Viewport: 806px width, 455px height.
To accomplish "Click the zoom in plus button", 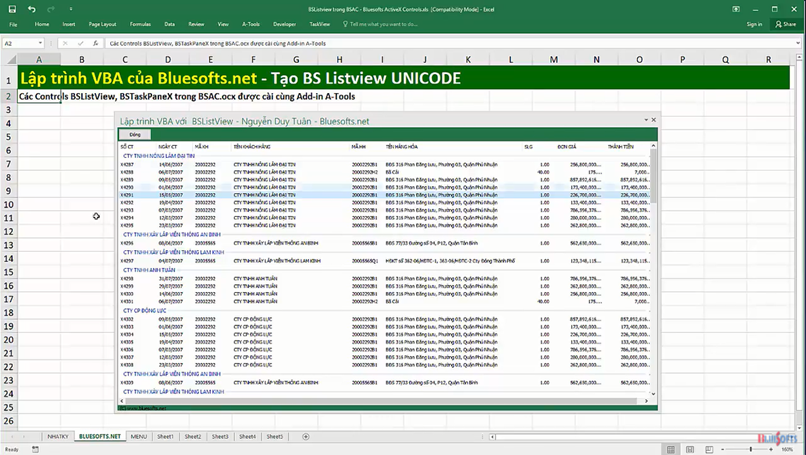I will pyautogui.click(x=772, y=449).
